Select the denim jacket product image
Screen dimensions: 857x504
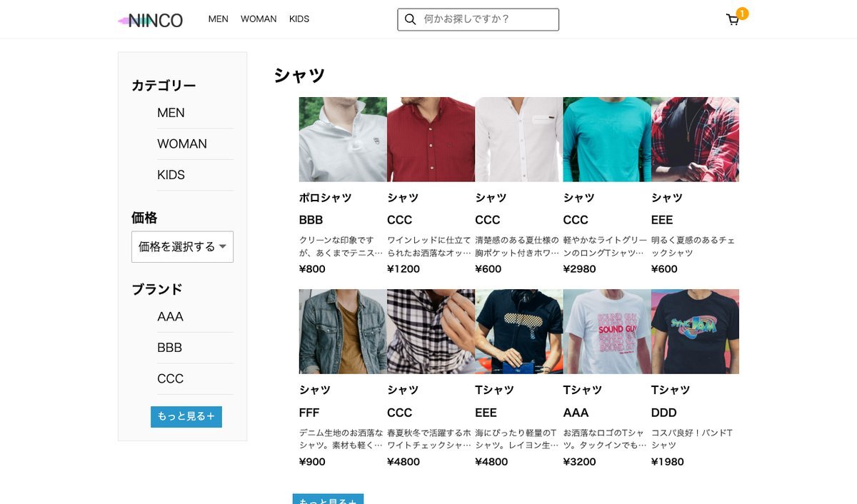pyautogui.click(x=343, y=331)
